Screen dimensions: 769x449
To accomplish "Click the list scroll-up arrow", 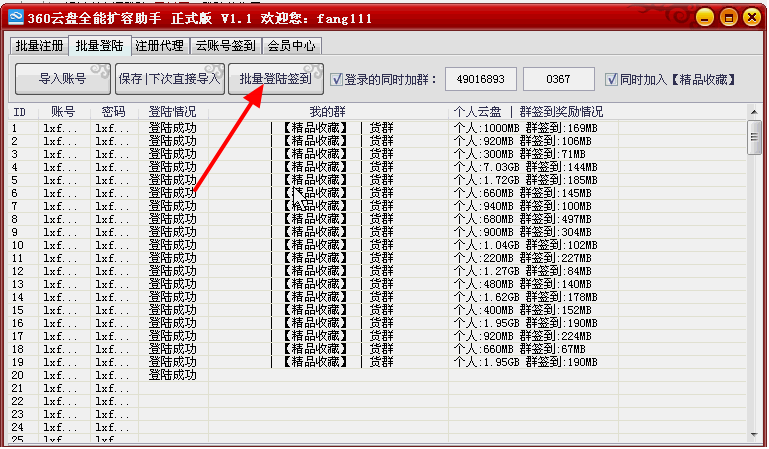I will point(754,112).
